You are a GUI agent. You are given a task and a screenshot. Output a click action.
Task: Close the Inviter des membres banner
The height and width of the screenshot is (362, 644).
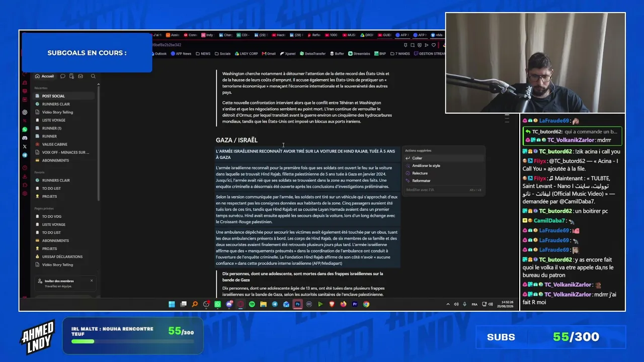click(x=92, y=281)
